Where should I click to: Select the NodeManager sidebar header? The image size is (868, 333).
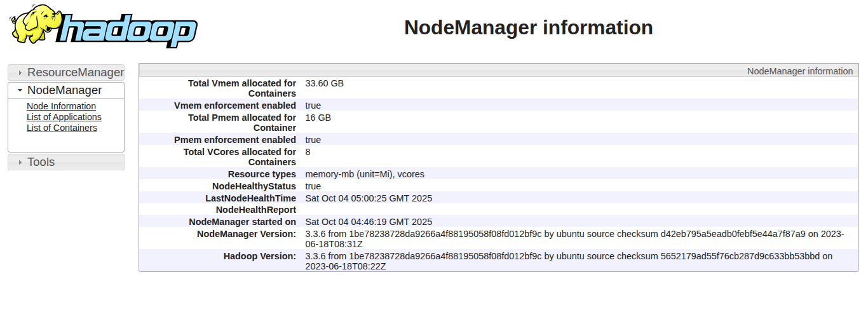tap(64, 90)
